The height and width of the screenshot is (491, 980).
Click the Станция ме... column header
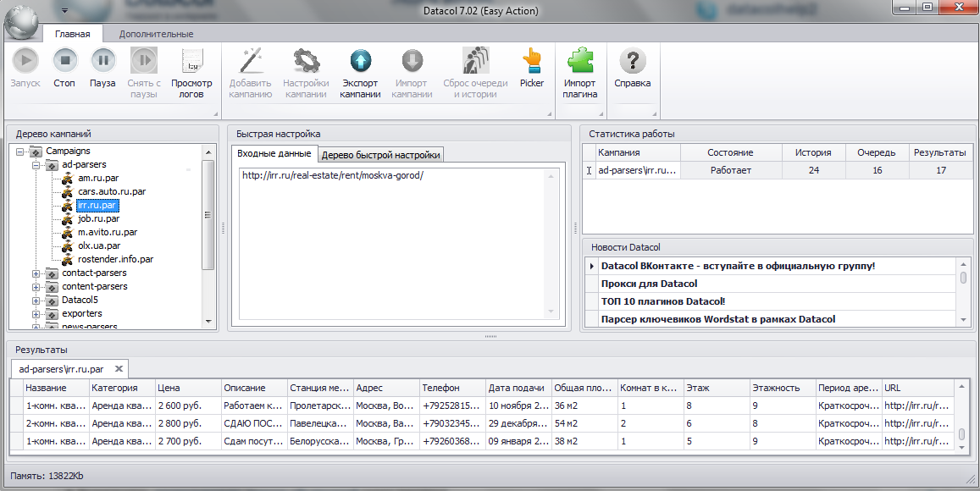click(x=320, y=388)
